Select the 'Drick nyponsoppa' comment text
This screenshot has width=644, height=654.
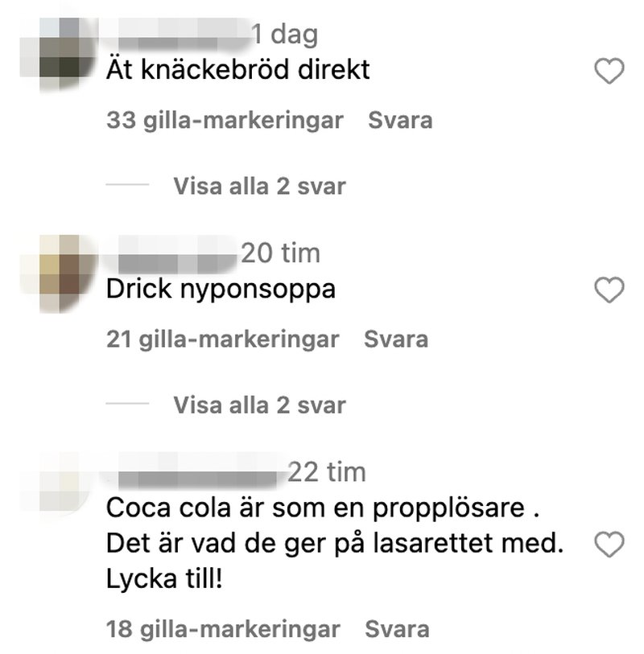tap(221, 290)
